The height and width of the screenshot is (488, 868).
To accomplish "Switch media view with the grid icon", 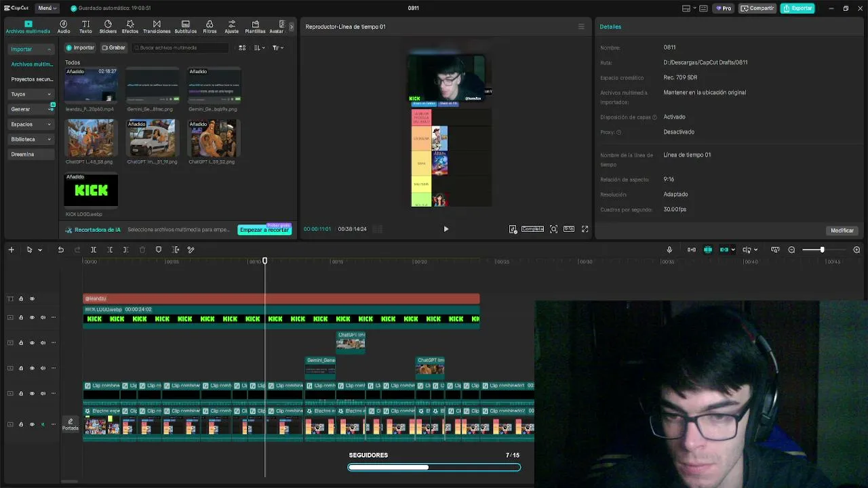I will (x=242, y=48).
